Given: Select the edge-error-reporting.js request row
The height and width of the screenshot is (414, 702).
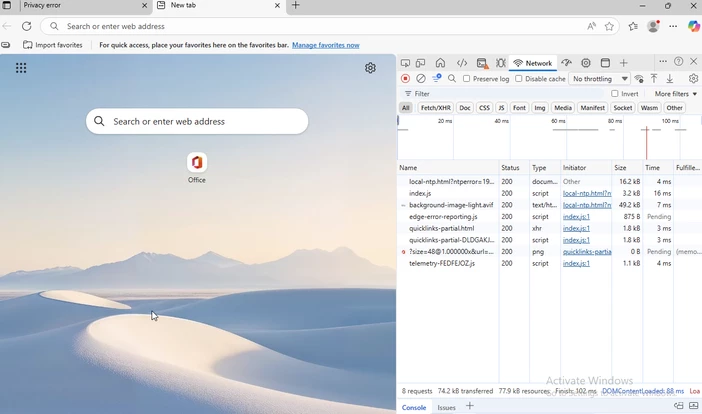Looking at the screenshot, I should [x=548, y=217].
